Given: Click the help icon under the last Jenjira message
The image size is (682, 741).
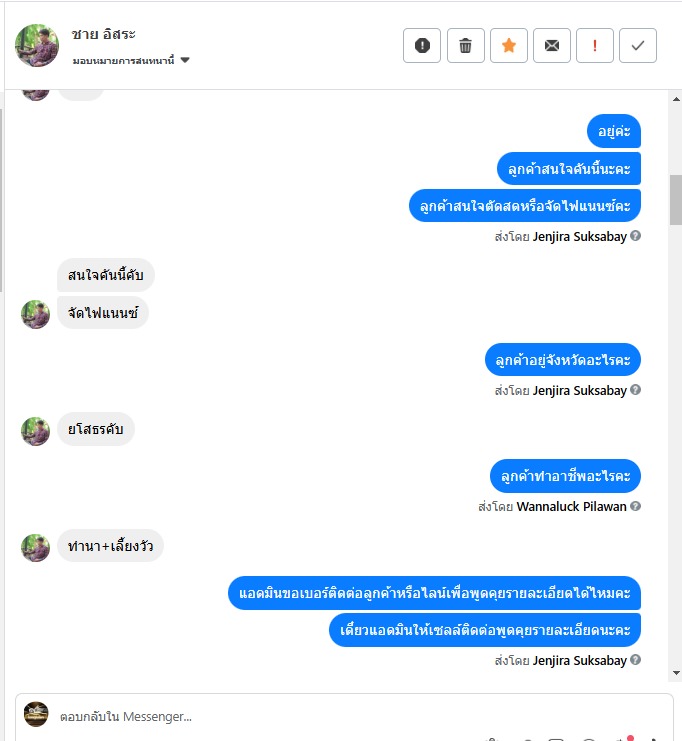Looking at the screenshot, I should click(636, 659).
